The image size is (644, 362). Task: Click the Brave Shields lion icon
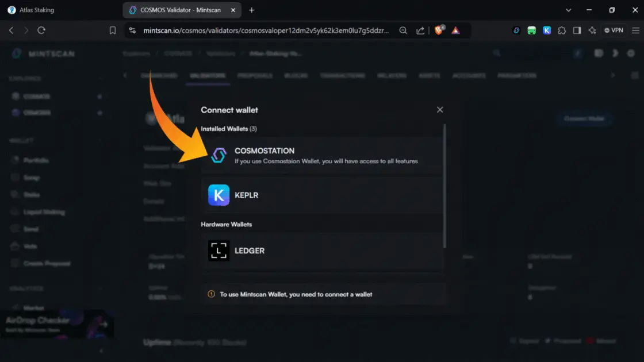439,30
